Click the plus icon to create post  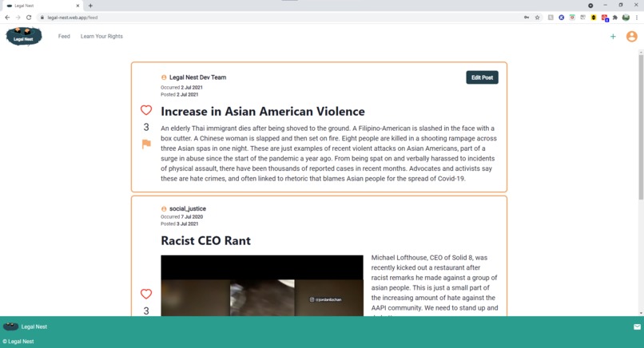coord(613,37)
